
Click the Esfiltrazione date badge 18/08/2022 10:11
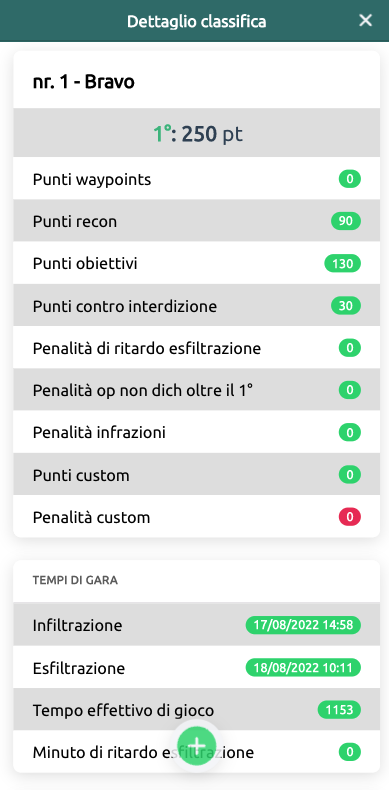[303, 668]
